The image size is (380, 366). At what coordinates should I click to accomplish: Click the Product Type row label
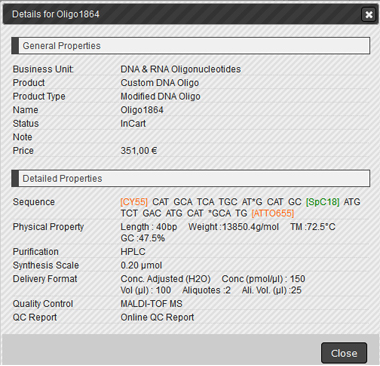point(39,96)
